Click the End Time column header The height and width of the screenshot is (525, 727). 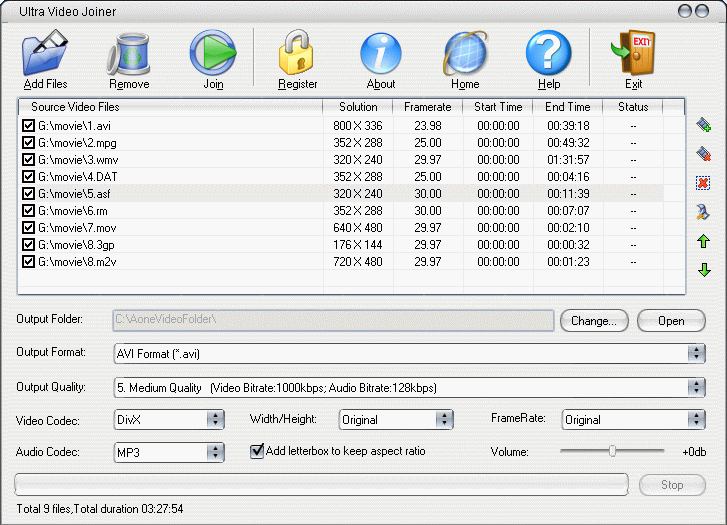pos(568,107)
